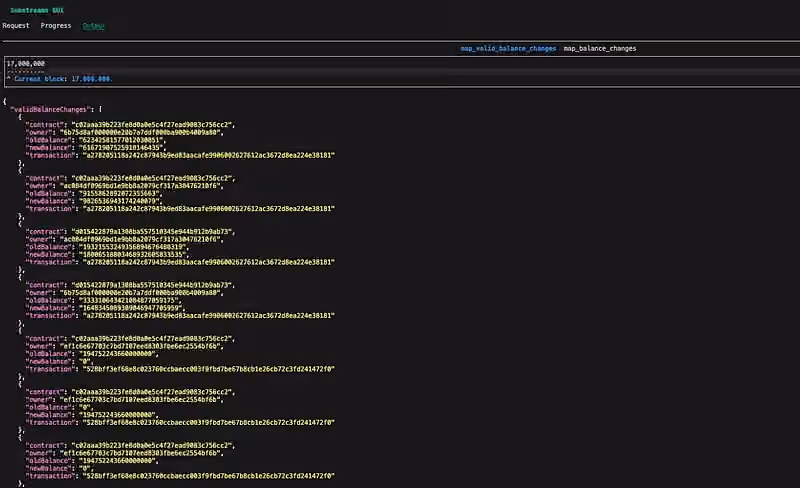Switch to the map_balance_changes module
This screenshot has height=488, width=800.
599,48
